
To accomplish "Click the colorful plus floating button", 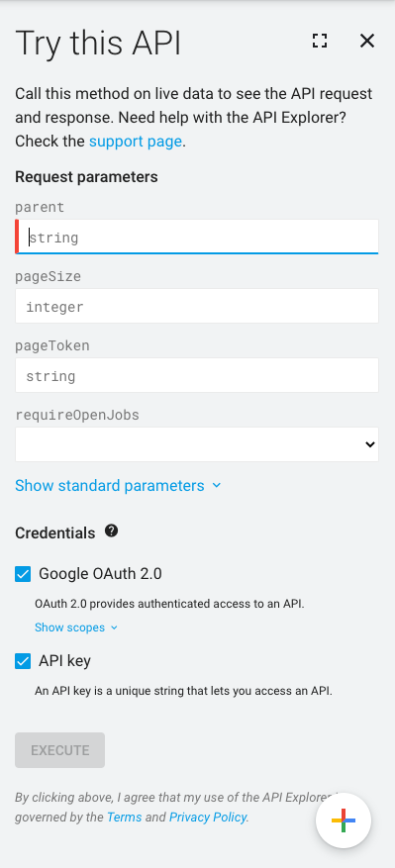I will [x=344, y=820].
